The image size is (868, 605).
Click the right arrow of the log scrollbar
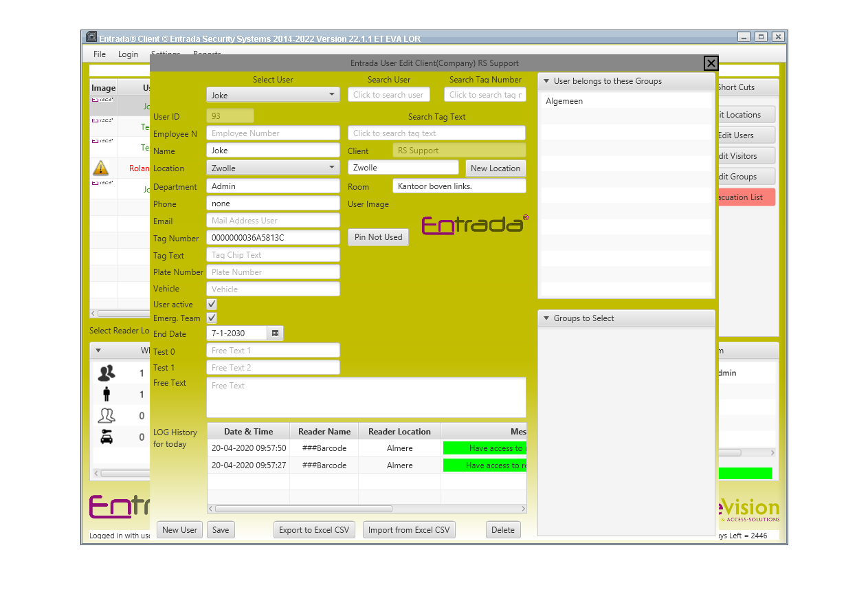[x=523, y=509]
